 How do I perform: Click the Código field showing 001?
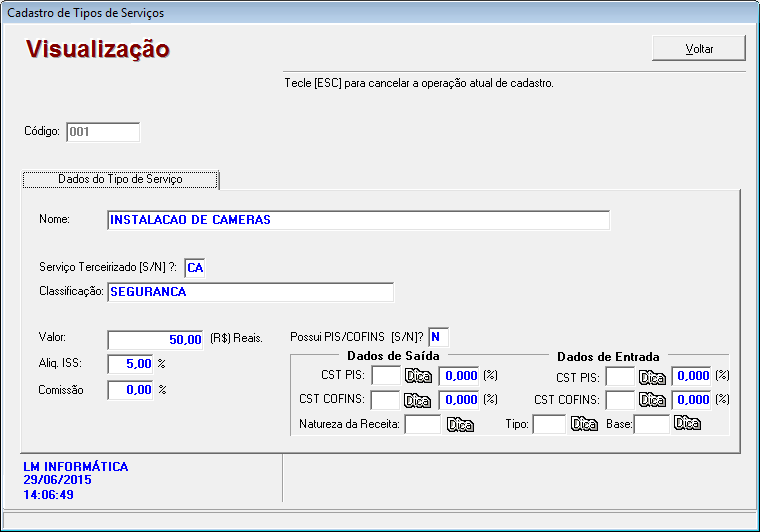click(x=103, y=132)
